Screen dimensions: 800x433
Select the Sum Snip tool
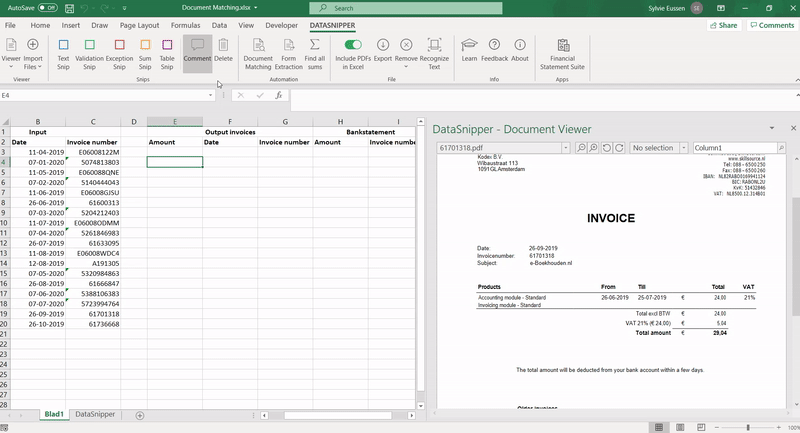click(x=145, y=54)
